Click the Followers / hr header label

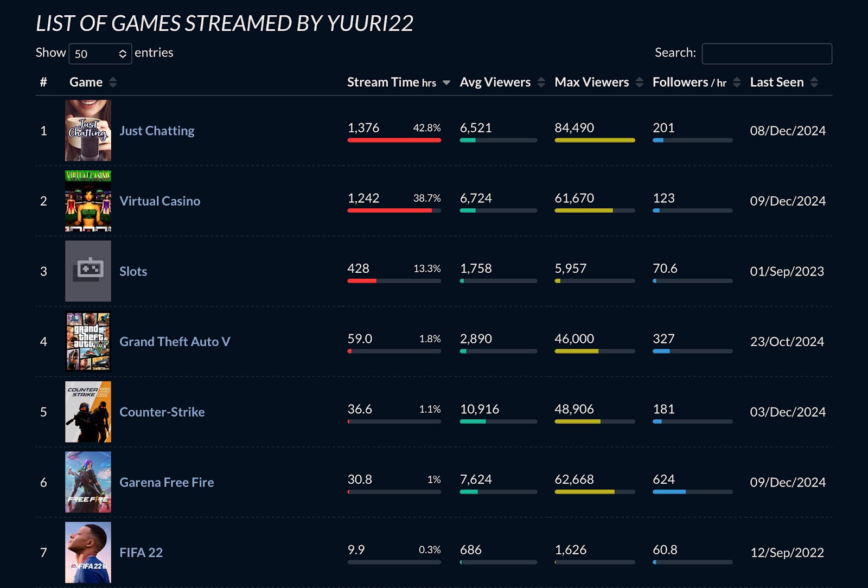click(x=690, y=82)
